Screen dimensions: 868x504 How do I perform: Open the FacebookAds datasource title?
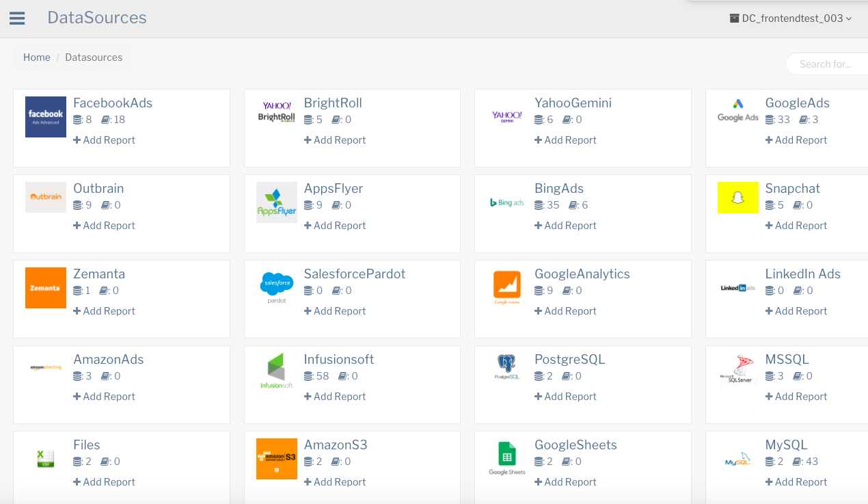coord(113,103)
